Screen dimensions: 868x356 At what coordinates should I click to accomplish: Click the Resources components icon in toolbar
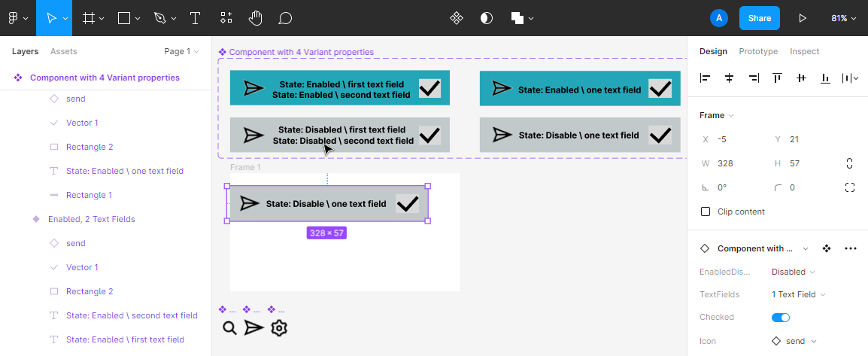(x=226, y=18)
